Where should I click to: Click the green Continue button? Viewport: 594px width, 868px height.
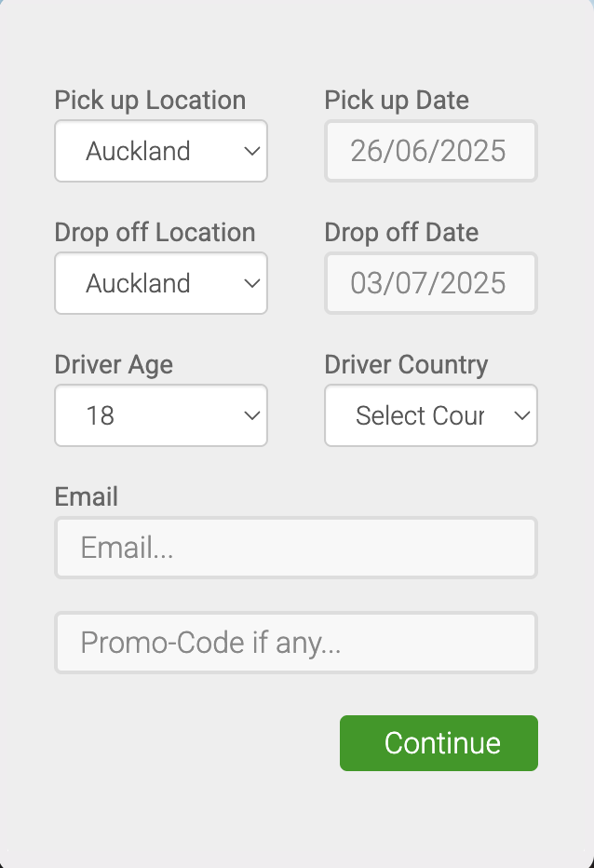[x=439, y=743]
